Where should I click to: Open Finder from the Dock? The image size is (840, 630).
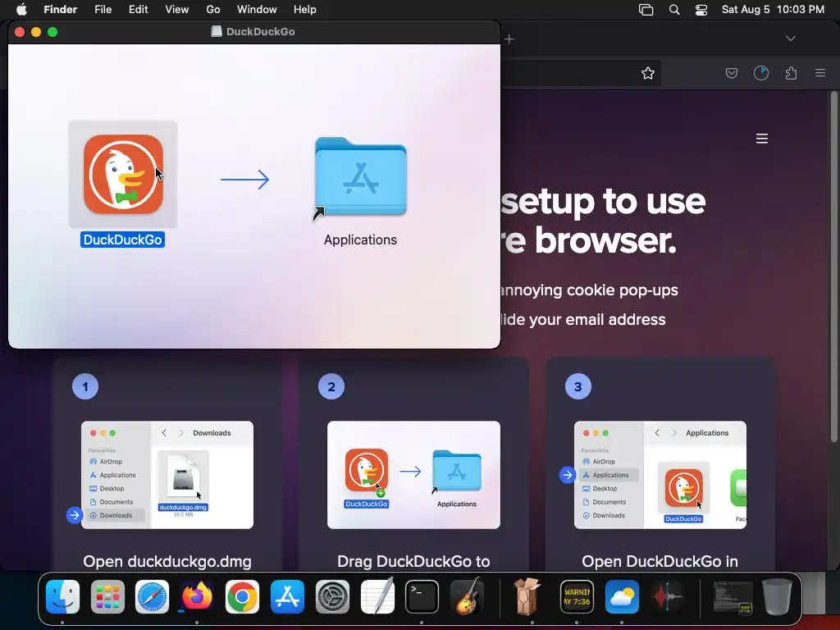[x=62, y=597]
